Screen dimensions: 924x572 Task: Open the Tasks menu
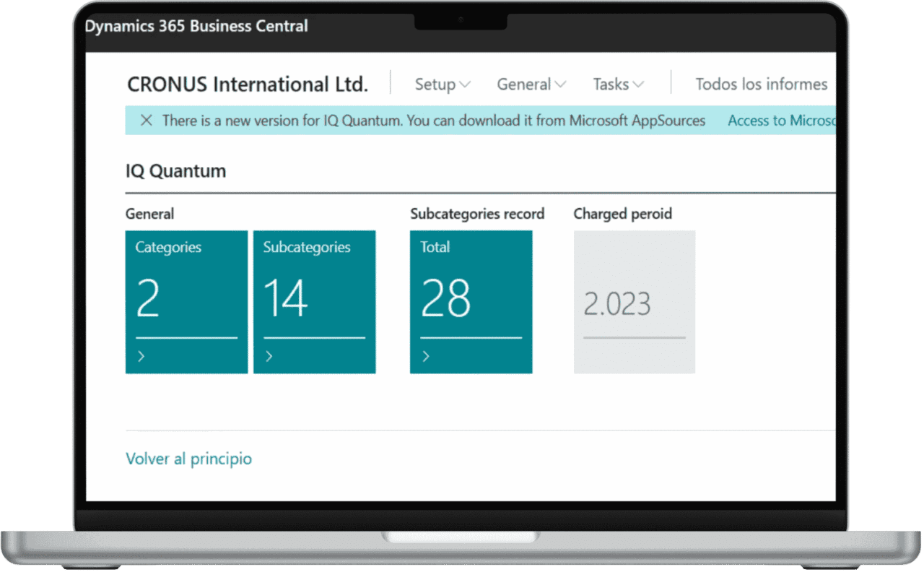[619, 84]
